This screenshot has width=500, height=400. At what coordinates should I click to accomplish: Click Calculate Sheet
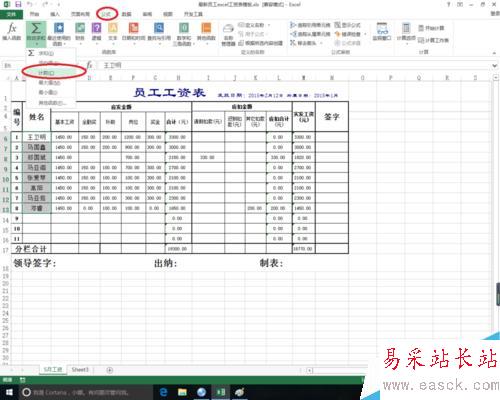433,40
